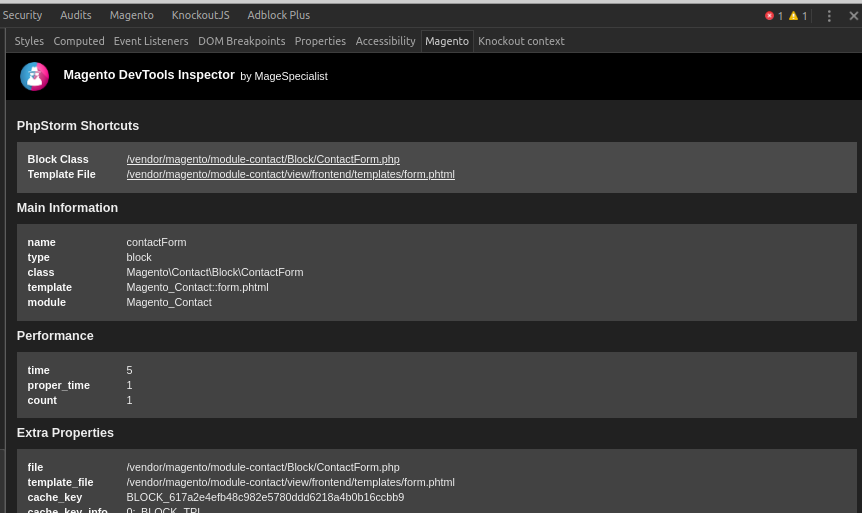Click the template_file path value
The width and height of the screenshot is (862, 513).
pos(290,482)
